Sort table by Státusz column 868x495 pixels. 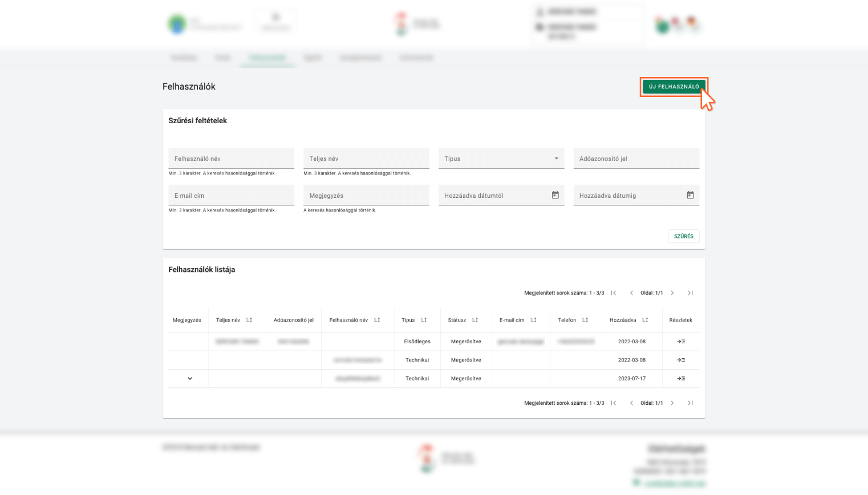[x=474, y=320]
